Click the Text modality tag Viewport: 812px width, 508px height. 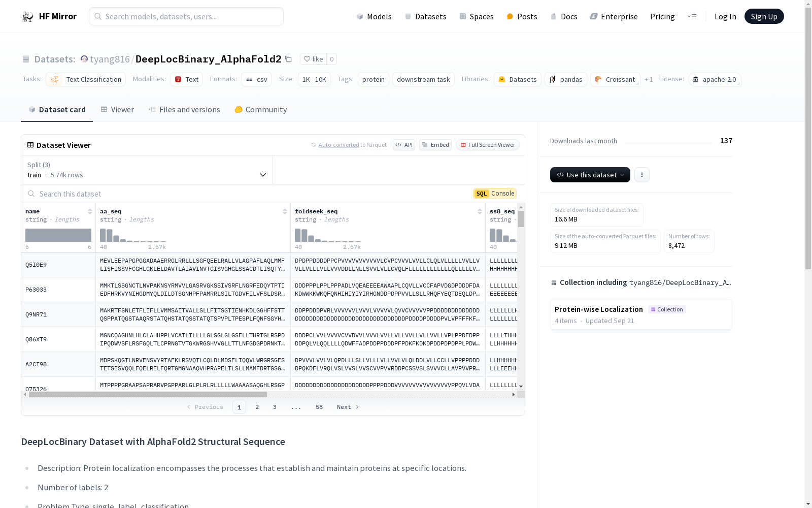click(x=186, y=79)
